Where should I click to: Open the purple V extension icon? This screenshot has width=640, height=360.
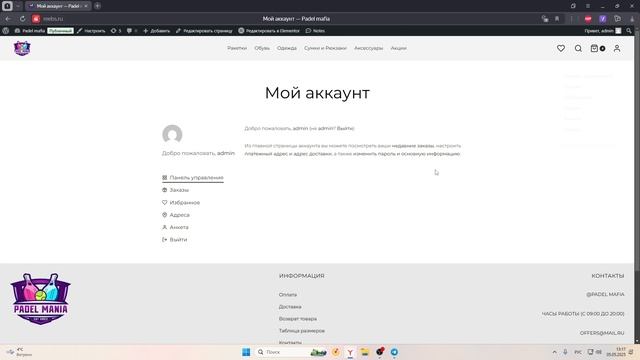tap(602, 19)
